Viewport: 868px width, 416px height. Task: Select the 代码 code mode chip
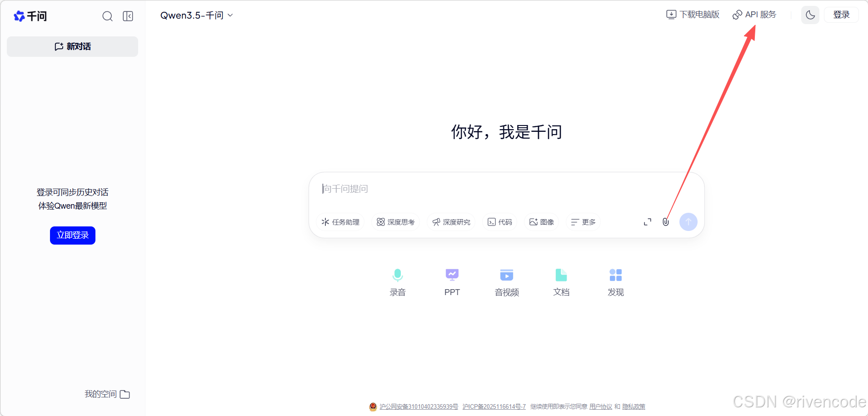pyautogui.click(x=499, y=222)
